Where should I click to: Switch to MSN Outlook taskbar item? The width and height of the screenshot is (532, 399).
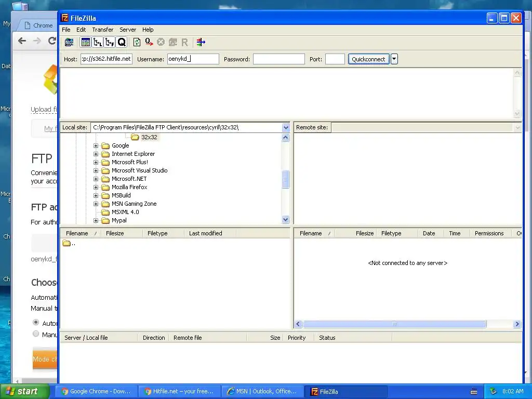262,392
